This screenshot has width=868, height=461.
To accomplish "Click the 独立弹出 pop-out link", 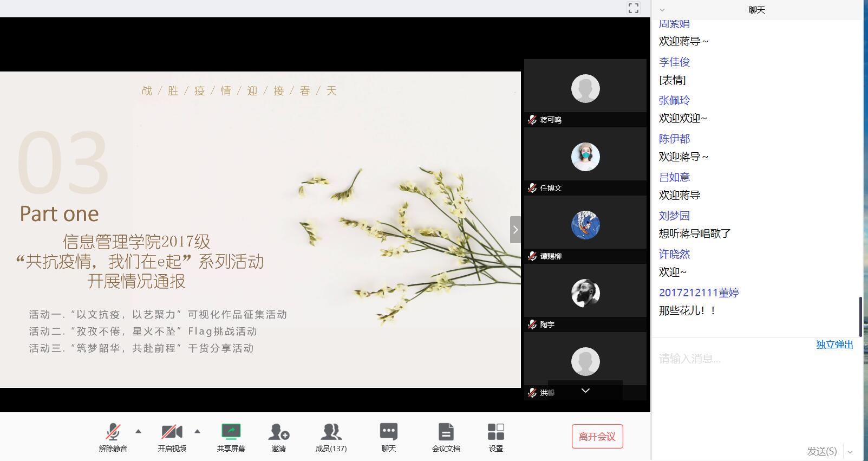I will (834, 345).
